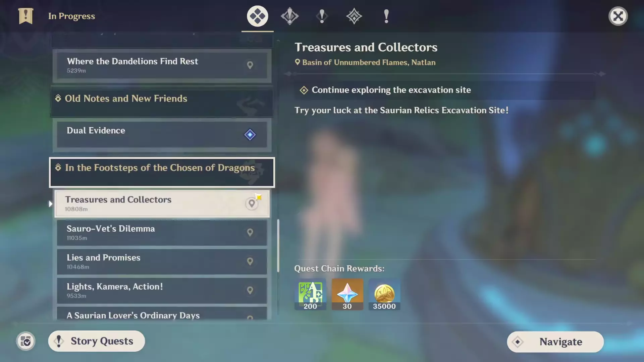Viewport: 644px width, 362px height.
Task: Click the blue diamond marker on Dual Evidence
Action: pyautogui.click(x=250, y=134)
